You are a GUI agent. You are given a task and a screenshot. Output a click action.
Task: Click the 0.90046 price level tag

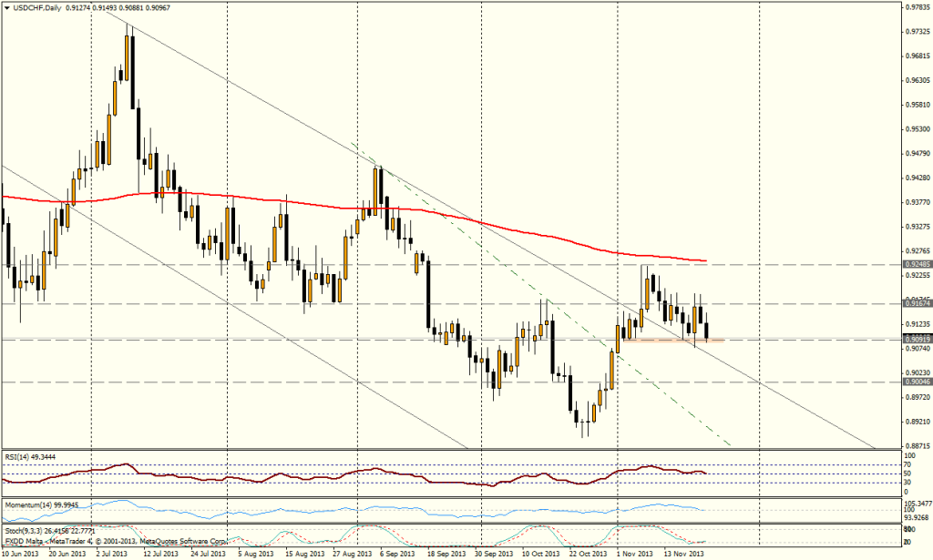click(x=916, y=382)
